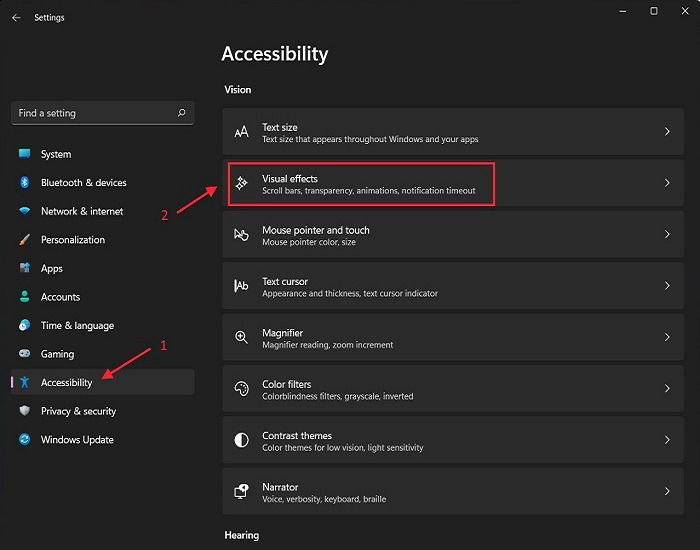
Task: Maximize the Settings window
Action: click(654, 11)
